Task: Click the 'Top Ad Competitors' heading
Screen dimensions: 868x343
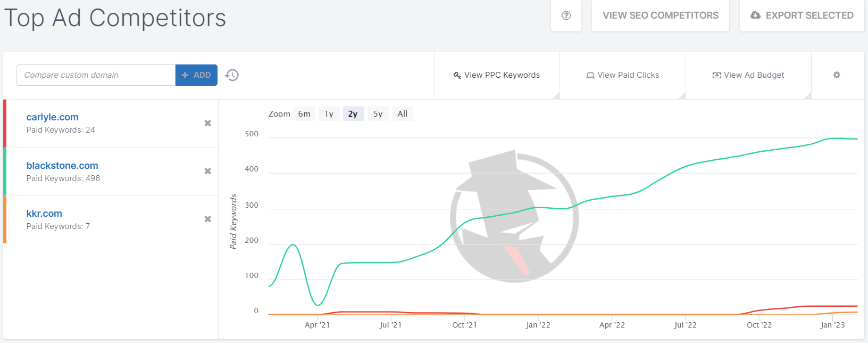Action: (115, 18)
